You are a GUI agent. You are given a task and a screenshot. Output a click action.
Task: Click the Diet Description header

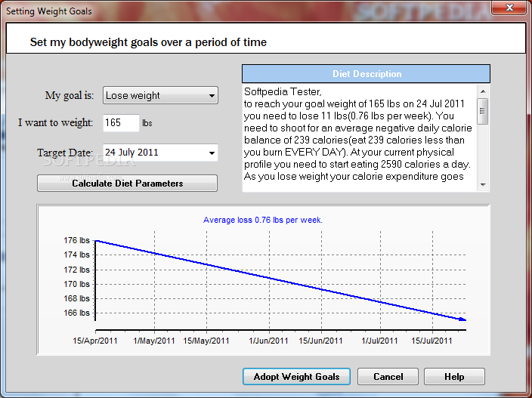(x=366, y=74)
